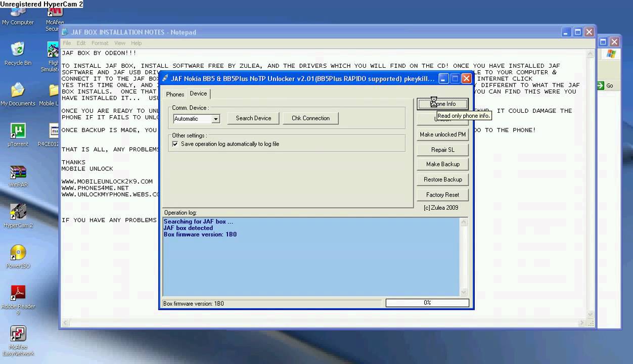The image size is (633, 364).
Task: Click the Search Device button
Action: pyautogui.click(x=253, y=118)
